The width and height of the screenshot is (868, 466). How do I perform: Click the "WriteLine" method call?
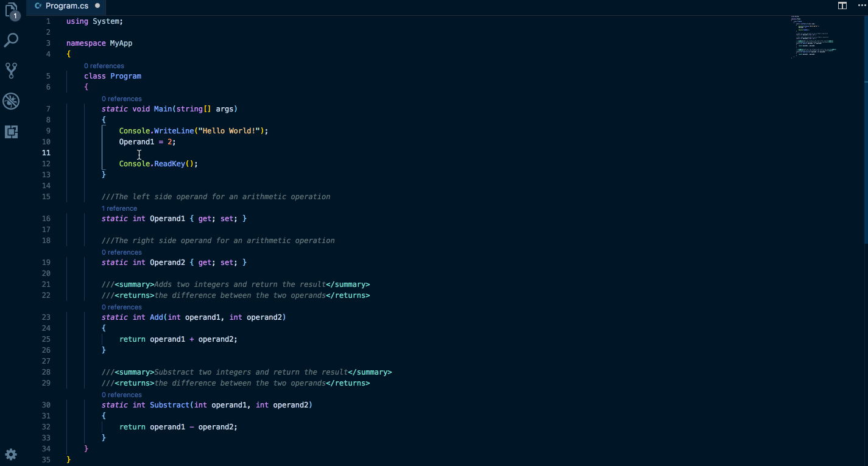tap(174, 131)
